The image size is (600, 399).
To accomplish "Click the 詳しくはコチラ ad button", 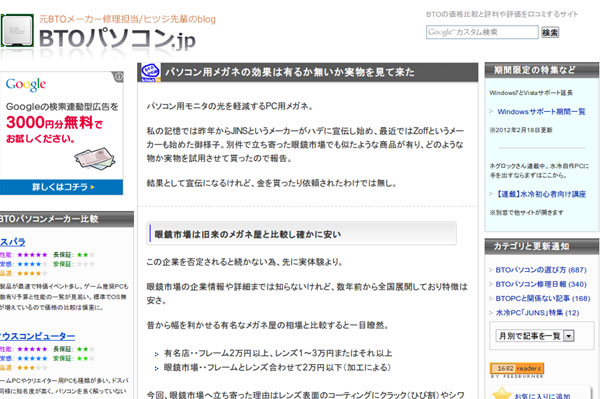I will (x=61, y=187).
